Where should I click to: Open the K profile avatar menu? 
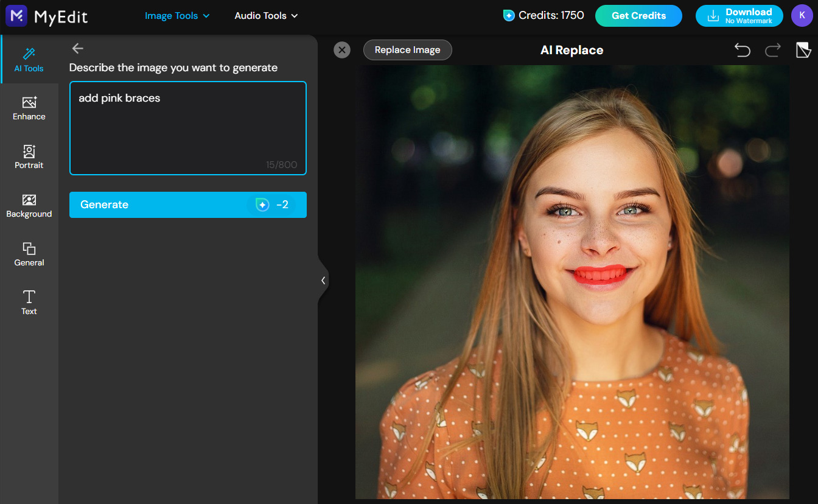pyautogui.click(x=803, y=16)
